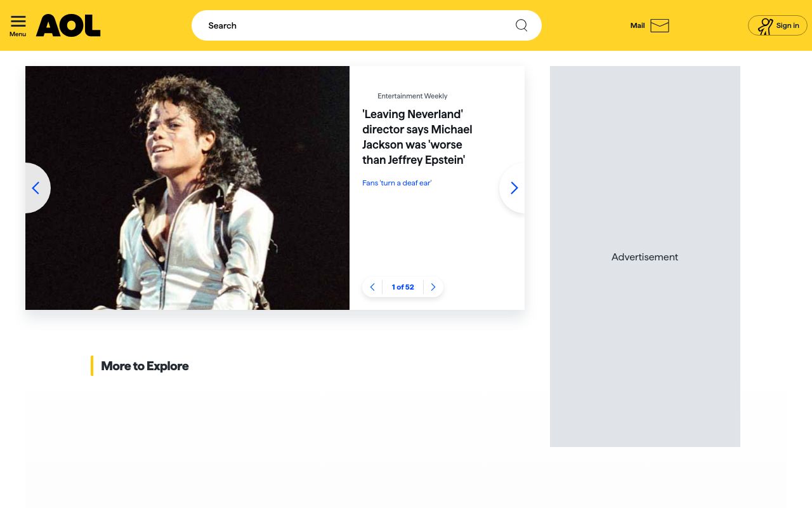
Task: Go to AOL home via logo
Action: [x=68, y=25]
